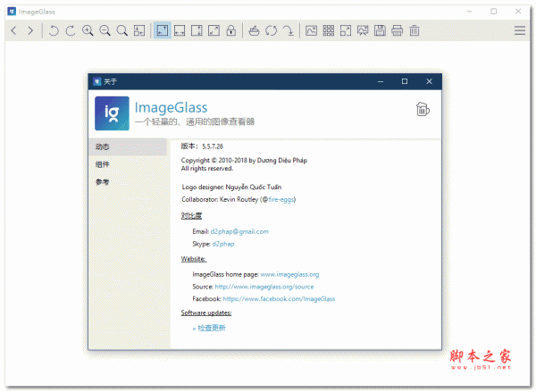The image size is (536, 392).
Task: Click the version text 5.5.7.26
Action: click(x=213, y=146)
